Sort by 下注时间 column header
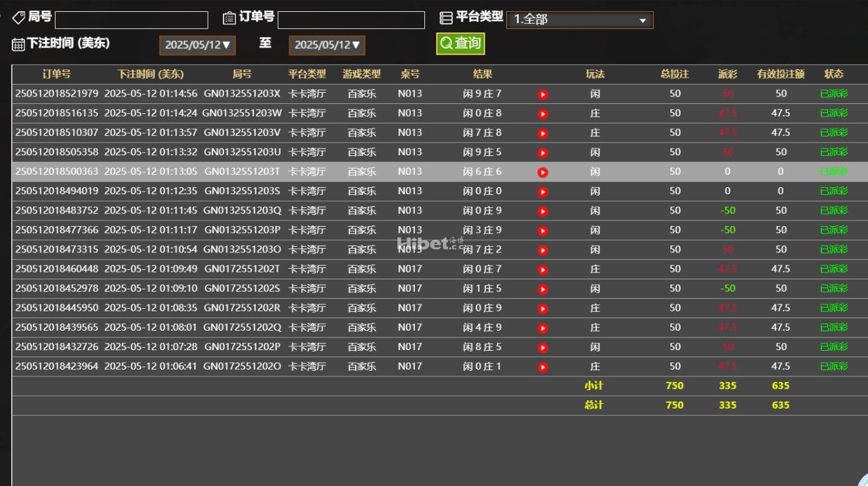Viewport: 868px width, 486px height. (x=151, y=74)
